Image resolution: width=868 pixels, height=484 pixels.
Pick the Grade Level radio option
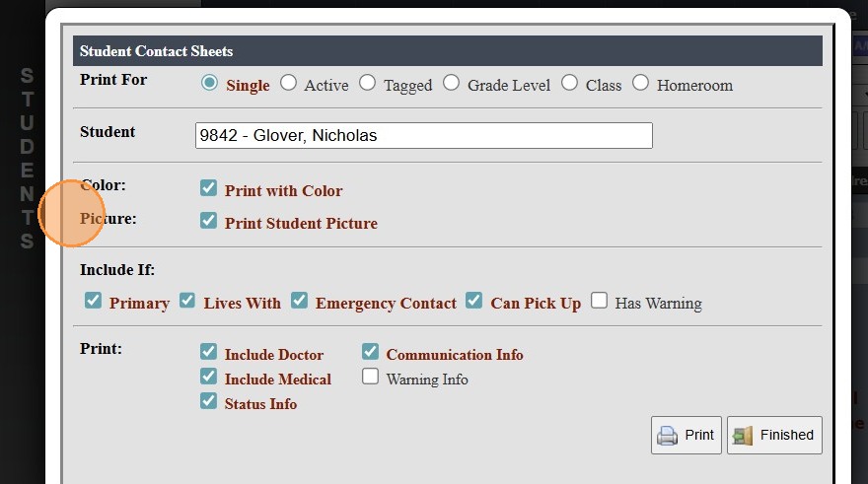click(x=451, y=83)
